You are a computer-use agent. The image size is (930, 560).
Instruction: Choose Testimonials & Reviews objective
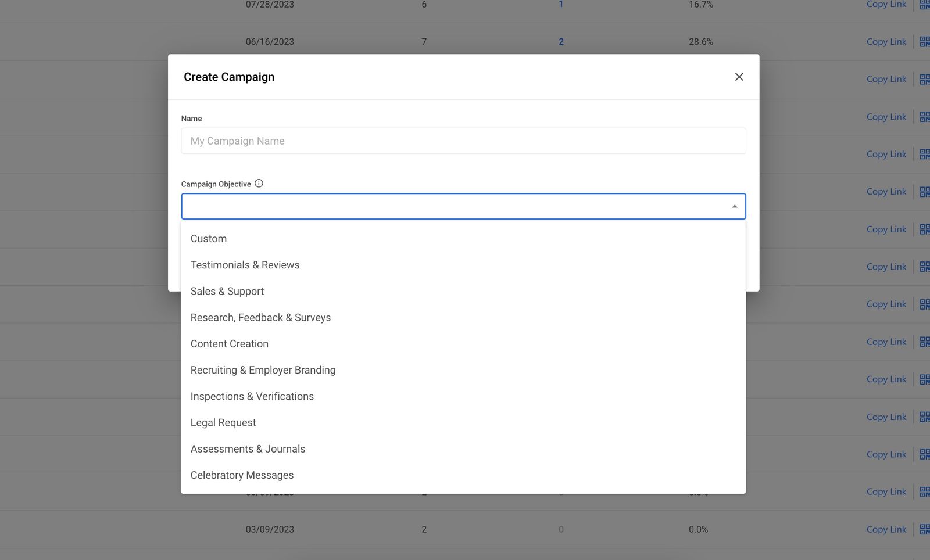(245, 264)
